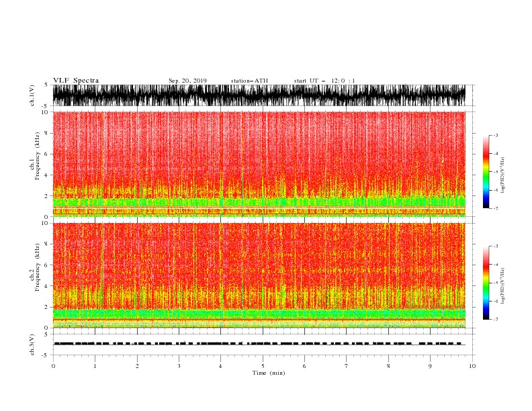Click the ch.1 colorbar 'log(PSD)(V²/Hz)' label
The width and height of the screenshot is (532, 411).
(x=502, y=175)
